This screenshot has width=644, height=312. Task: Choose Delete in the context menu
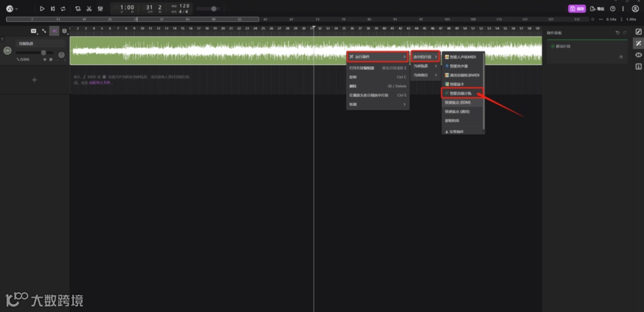377,86
